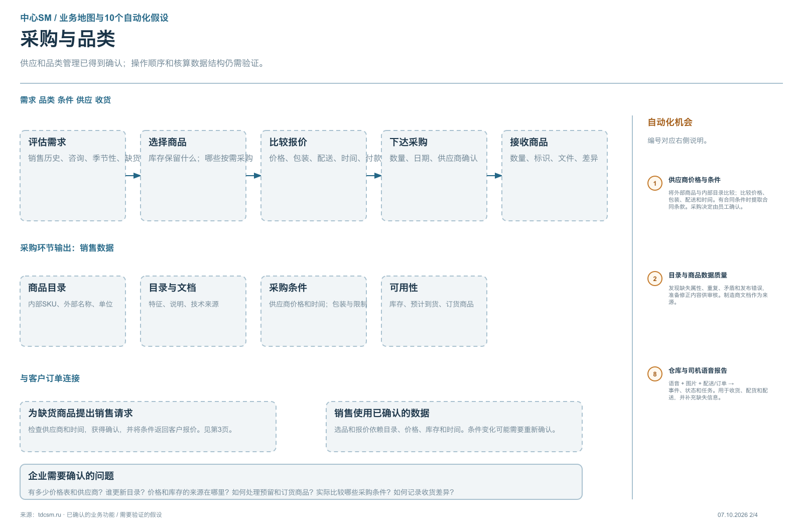The height and width of the screenshot is (532, 803).
Task: Click the heading 与客户订单连接
Action: point(50,378)
